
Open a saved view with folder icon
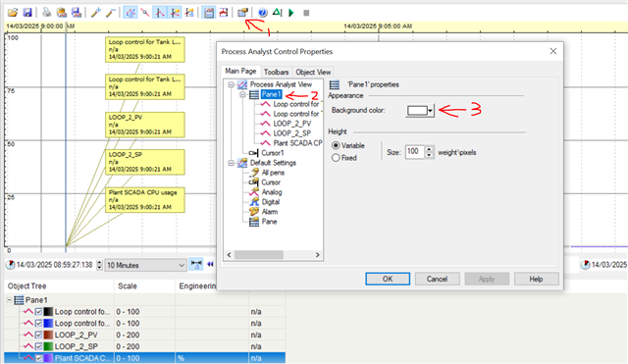(13, 13)
